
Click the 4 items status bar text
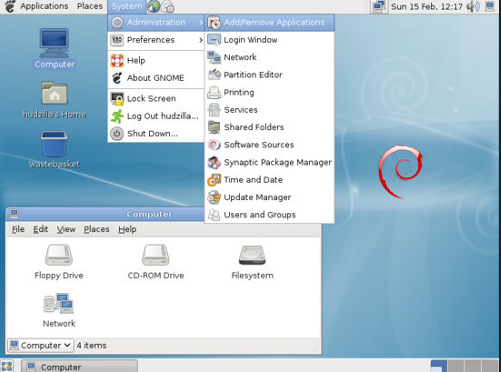(x=91, y=346)
